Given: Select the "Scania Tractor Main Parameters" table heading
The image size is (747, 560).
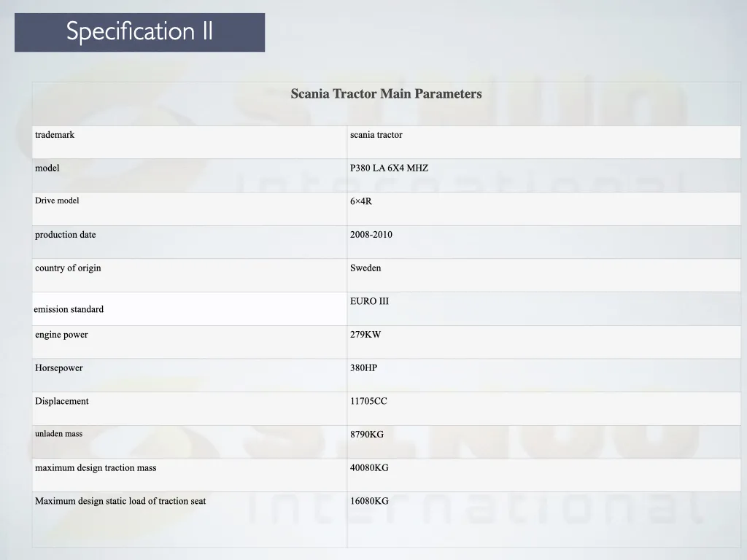Looking at the screenshot, I should (x=386, y=93).
